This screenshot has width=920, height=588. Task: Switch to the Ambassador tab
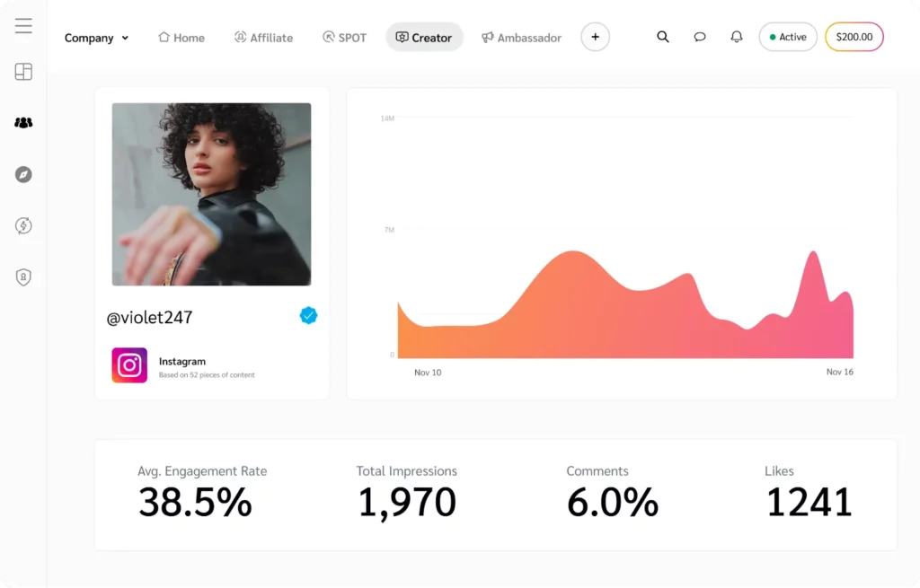(521, 38)
